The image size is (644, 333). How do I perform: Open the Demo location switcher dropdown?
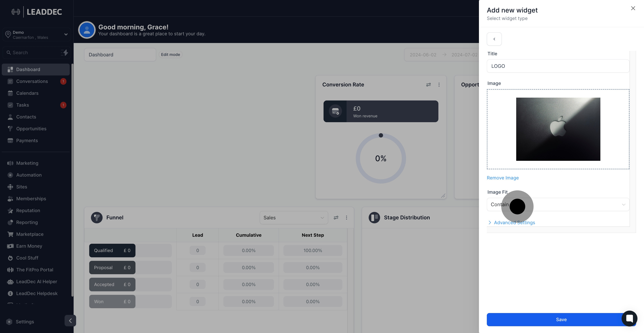click(37, 34)
